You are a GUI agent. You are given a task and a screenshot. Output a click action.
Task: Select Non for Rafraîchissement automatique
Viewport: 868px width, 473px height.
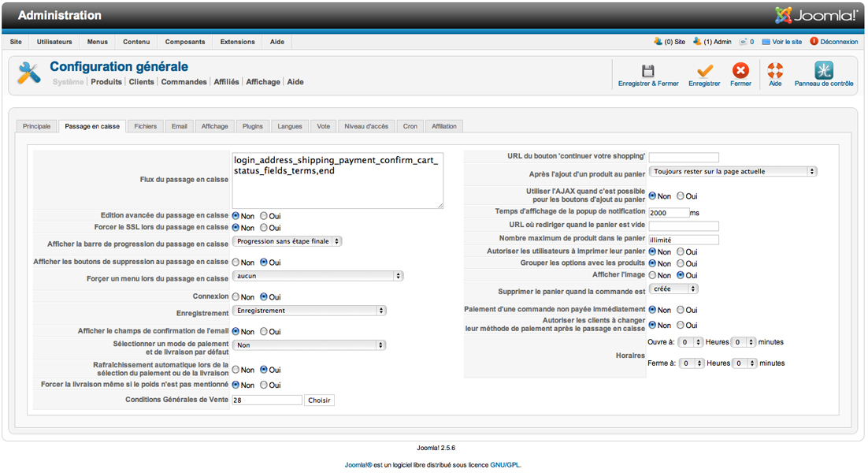pos(236,370)
